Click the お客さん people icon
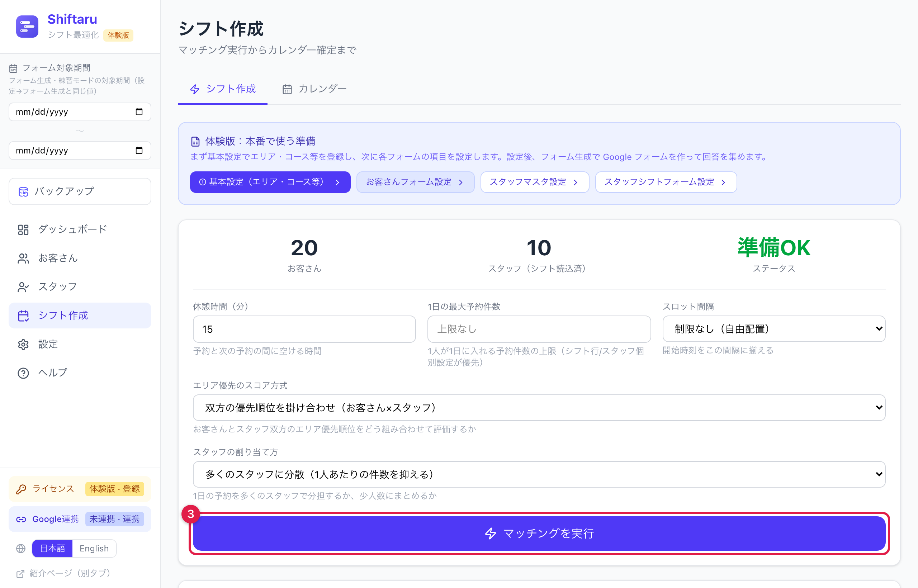 [x=23, y=259]
